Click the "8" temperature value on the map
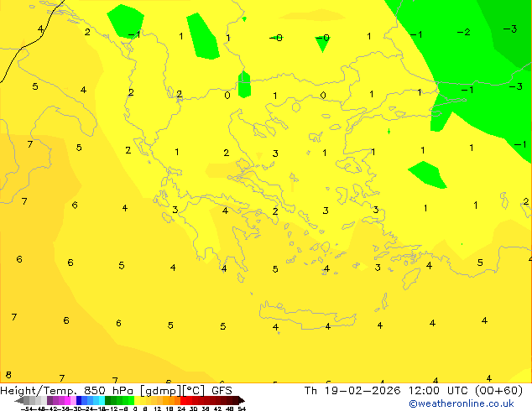Viewport: 532px width, 411px height. [x=8, y=375]
